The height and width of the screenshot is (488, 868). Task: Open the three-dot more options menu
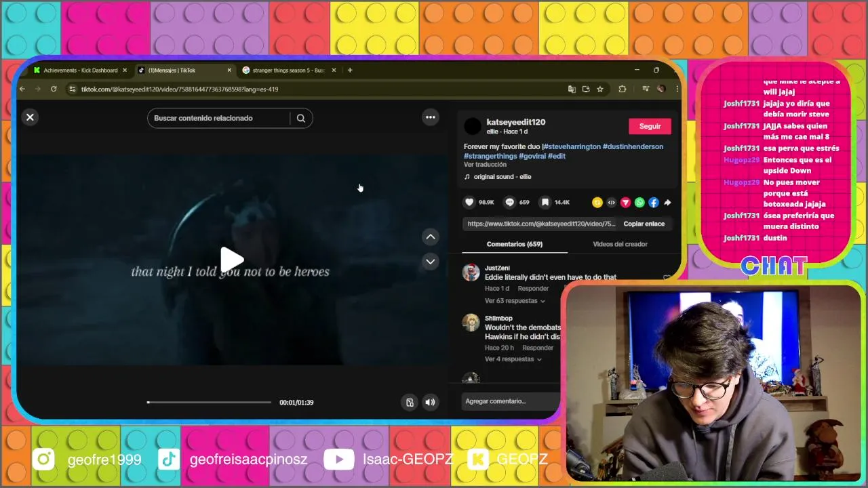point(430,117)
